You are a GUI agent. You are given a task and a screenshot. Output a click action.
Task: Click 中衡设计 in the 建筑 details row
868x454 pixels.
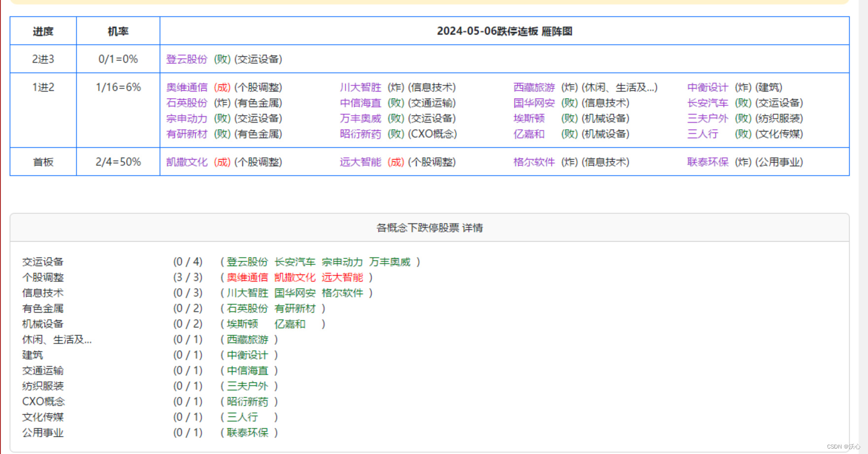pos(247,355)
